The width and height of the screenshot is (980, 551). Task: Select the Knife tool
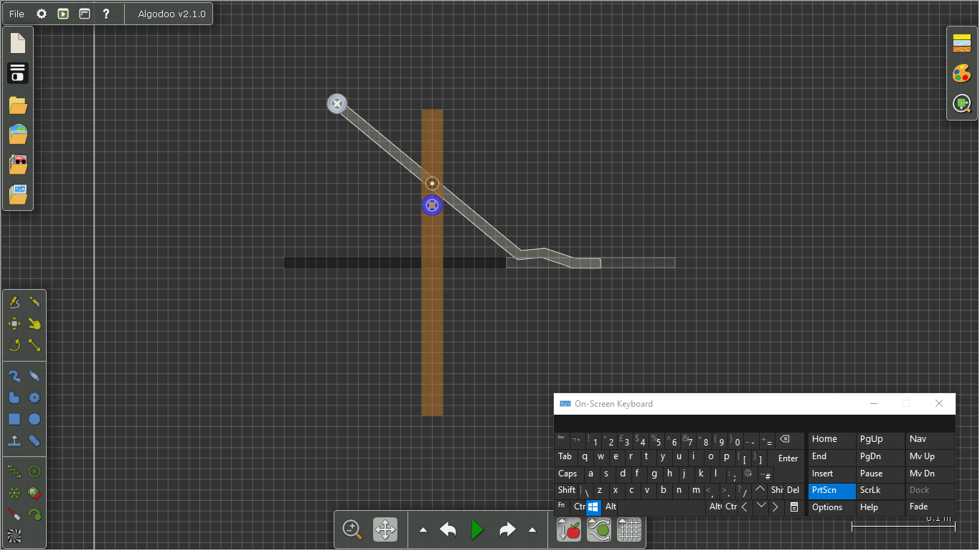pos(34,302)
